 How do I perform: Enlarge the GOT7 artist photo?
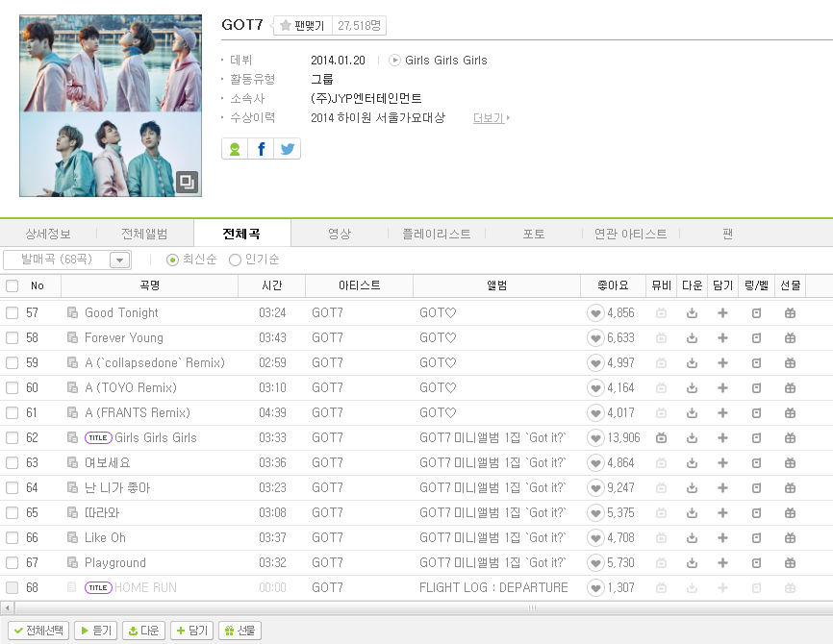(187, 182)
